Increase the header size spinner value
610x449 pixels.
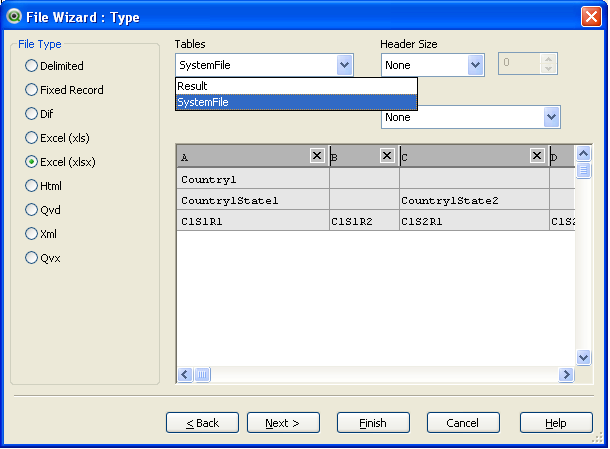click(549, 59)
